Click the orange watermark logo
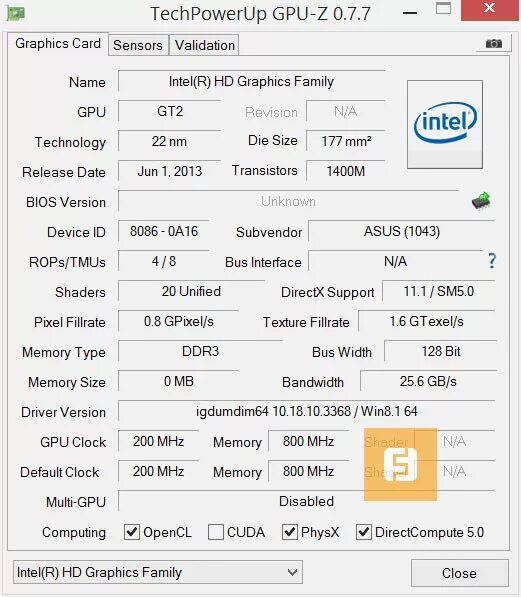Screen dimensions: 521x597 click(400, 464)
